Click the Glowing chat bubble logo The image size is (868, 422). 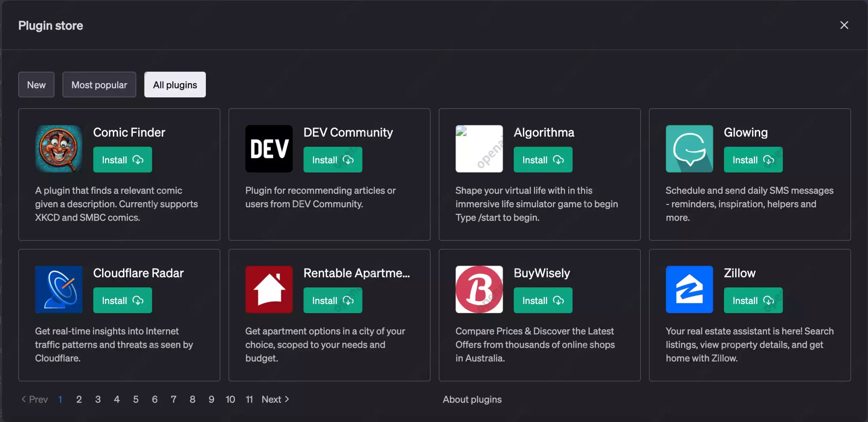(689, 149)
